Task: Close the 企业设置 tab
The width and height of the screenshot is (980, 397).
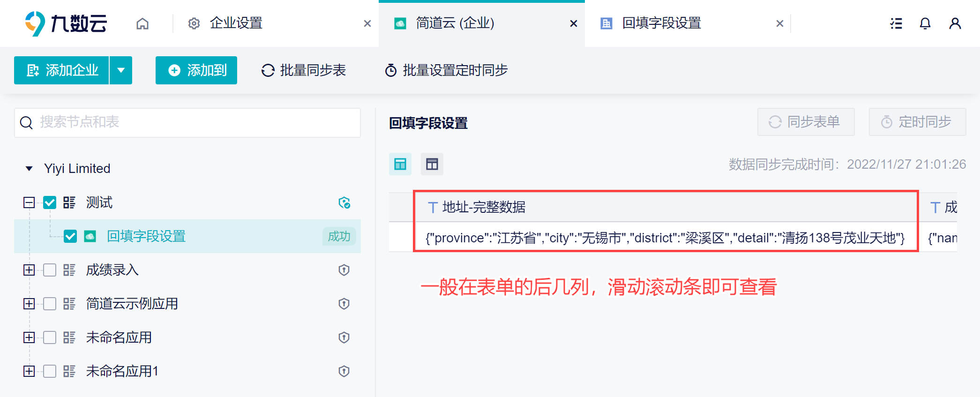Action: point(367,23)
